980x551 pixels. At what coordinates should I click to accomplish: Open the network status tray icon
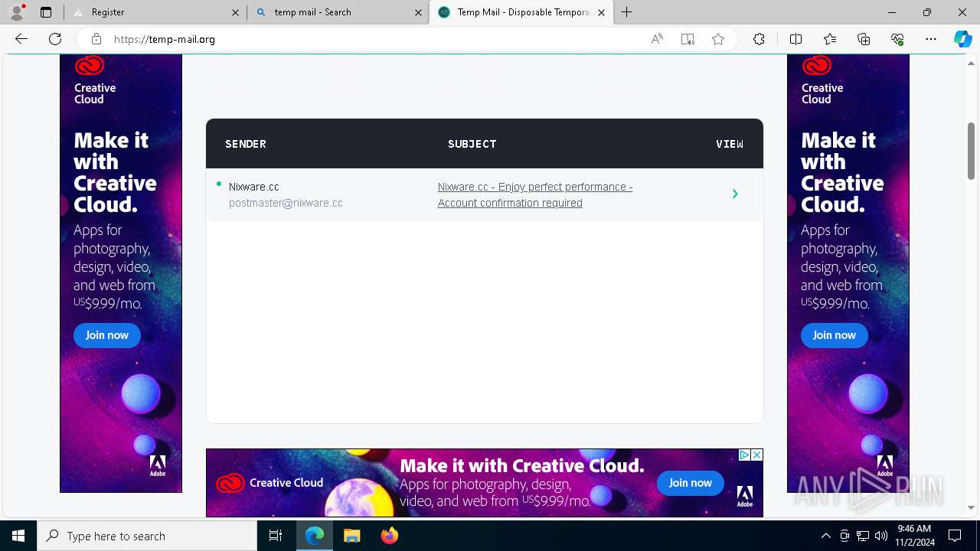tap(863, 536)
